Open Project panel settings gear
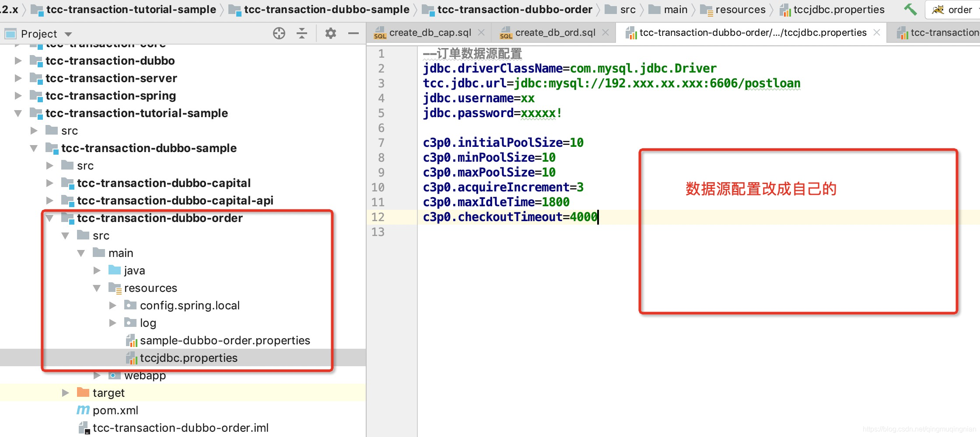This screenshot has height=437, width=980. [x=331, y=33]
